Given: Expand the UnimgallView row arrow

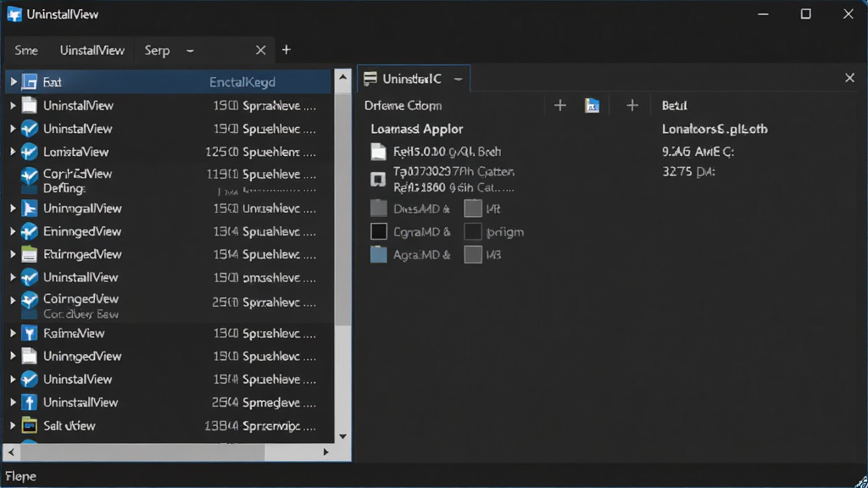Looking at the screenshot, I should coord(14,208).
